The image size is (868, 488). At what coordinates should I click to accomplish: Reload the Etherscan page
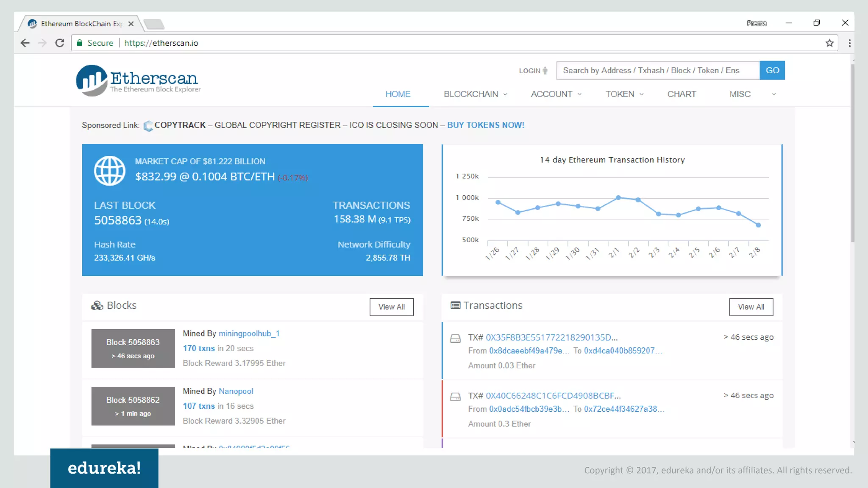pyautogui.click(x=60, y=43)
